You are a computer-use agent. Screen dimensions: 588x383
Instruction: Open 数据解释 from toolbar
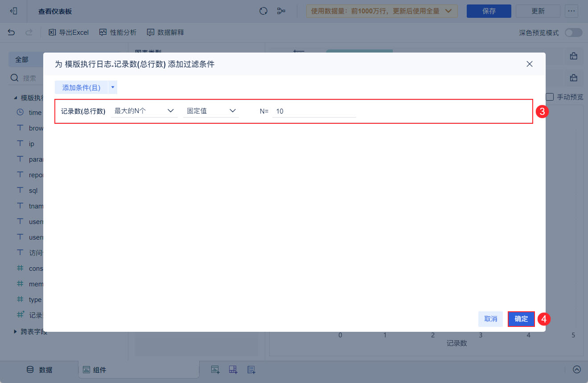click(165, 32)
